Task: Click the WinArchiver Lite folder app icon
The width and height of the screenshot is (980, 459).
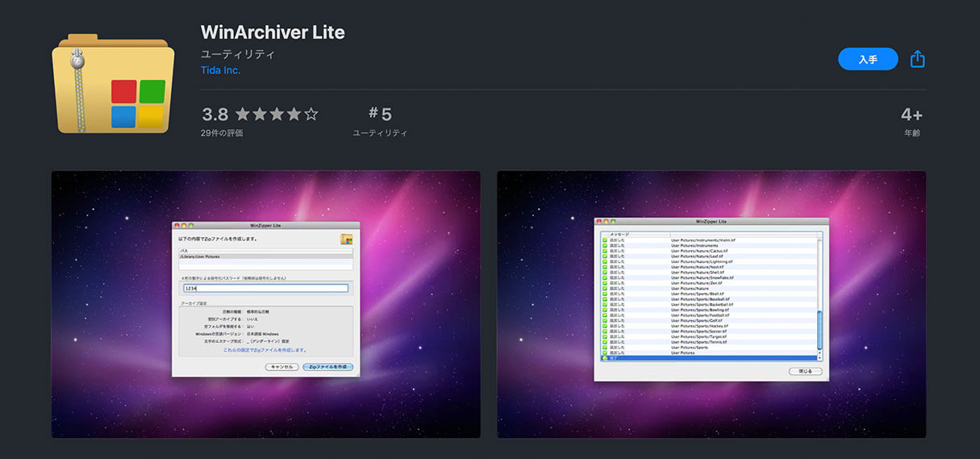Action: (113, 84)
